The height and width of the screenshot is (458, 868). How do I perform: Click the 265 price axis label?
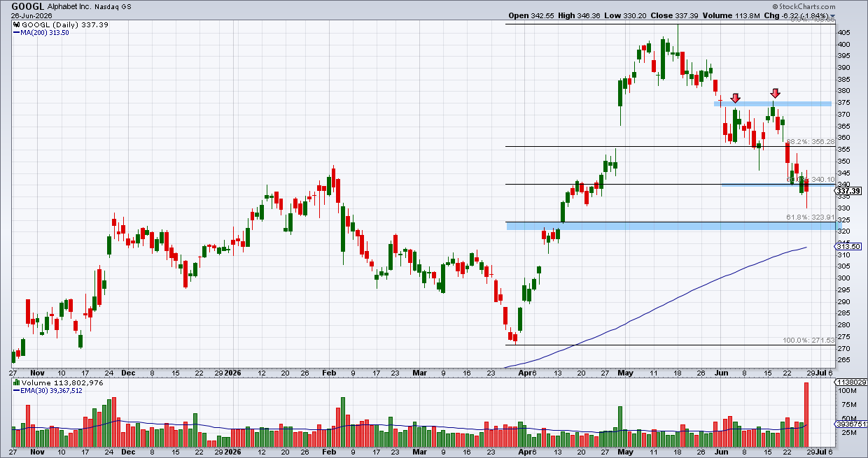point(845,360)
